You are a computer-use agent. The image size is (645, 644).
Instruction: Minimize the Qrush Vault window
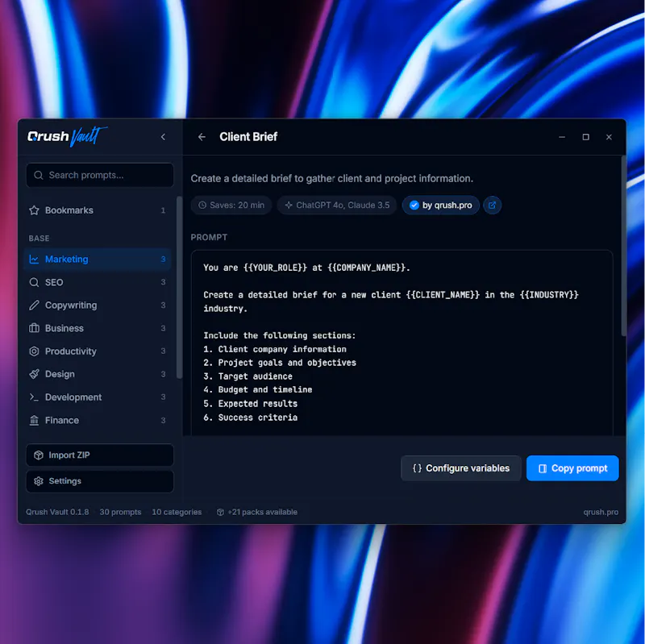tap(562, 137)
